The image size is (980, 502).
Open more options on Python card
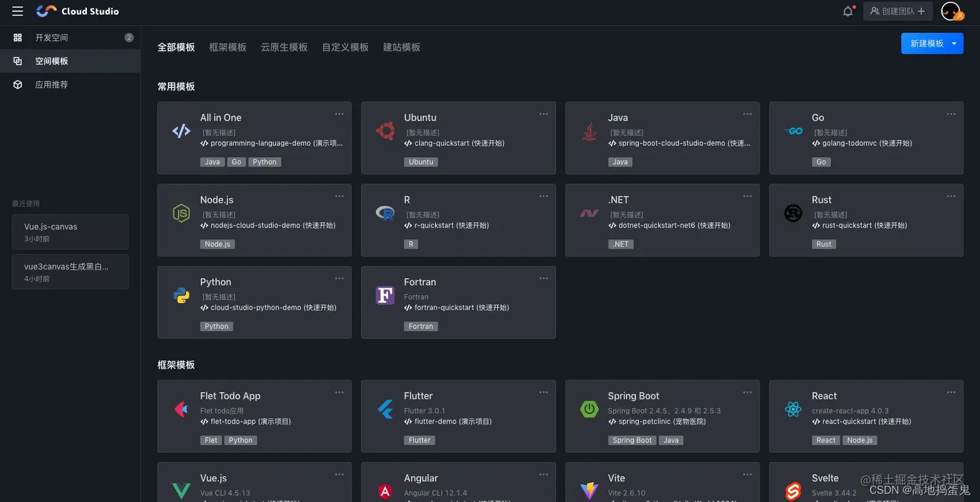339,279
